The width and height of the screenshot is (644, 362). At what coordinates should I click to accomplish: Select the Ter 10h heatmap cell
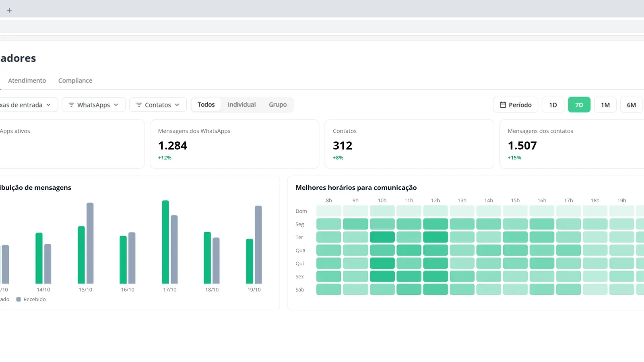coord(382,237)
